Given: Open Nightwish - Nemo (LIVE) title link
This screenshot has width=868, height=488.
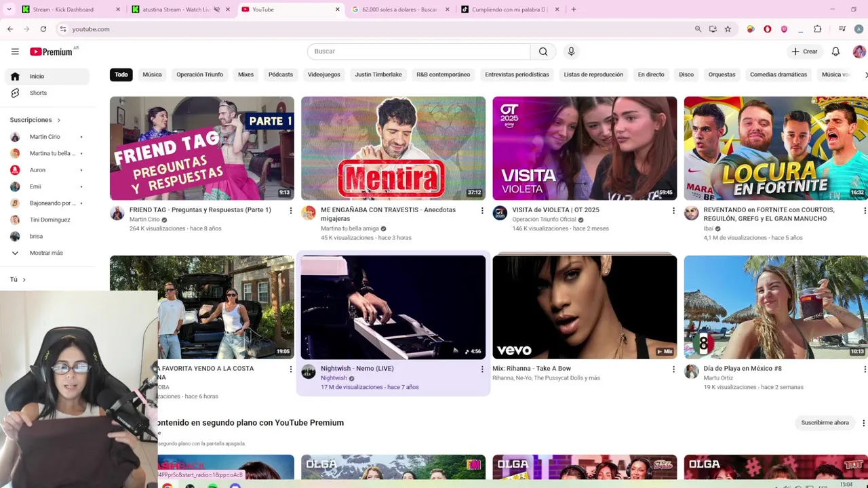Looking at the screenshot, I should (x=357, y=369).
